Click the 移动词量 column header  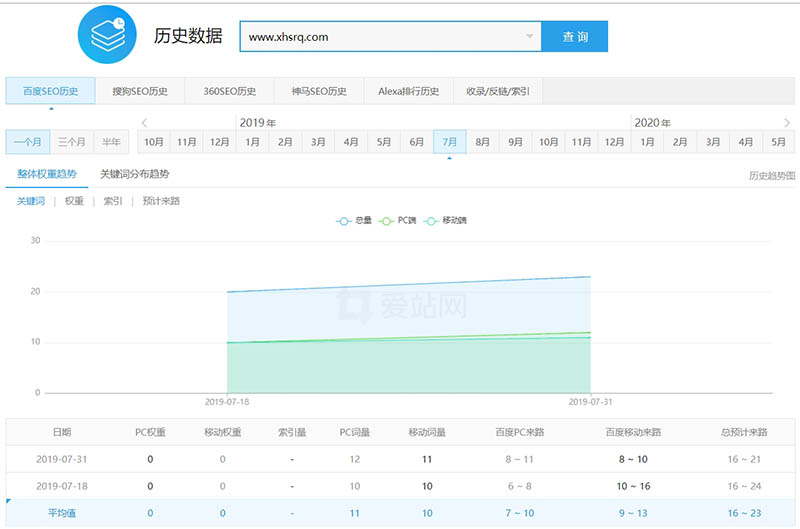click(427, 432)
